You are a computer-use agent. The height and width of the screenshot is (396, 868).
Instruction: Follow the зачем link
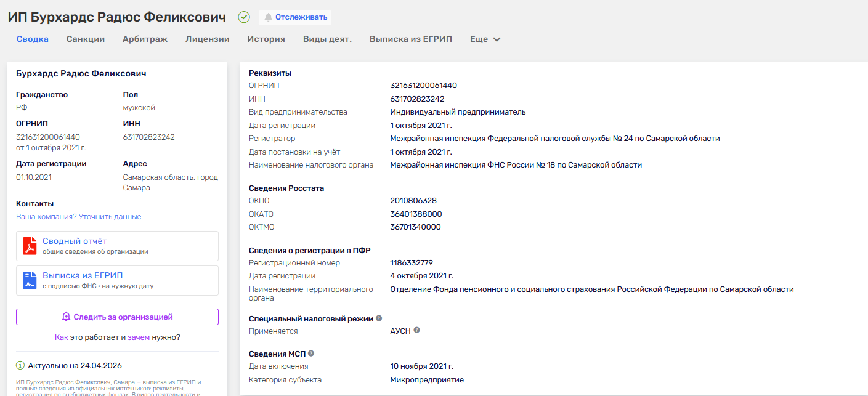tap(139, 337)
